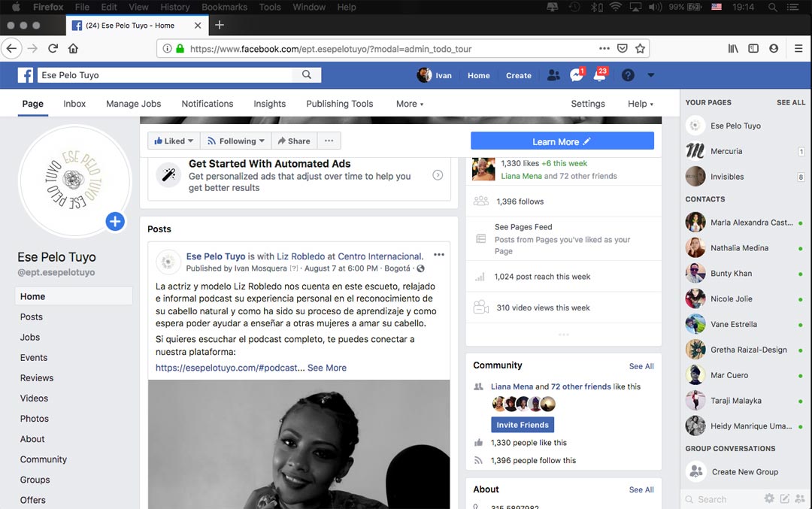Open the Quick Help question mark icon
Viewport: 812px width, 509px height.
pyautogui.click(x=628, y=75)
